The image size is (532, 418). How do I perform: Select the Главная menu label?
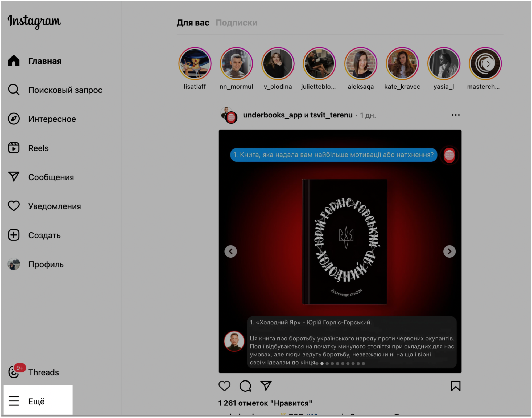[x=45, y=61]
